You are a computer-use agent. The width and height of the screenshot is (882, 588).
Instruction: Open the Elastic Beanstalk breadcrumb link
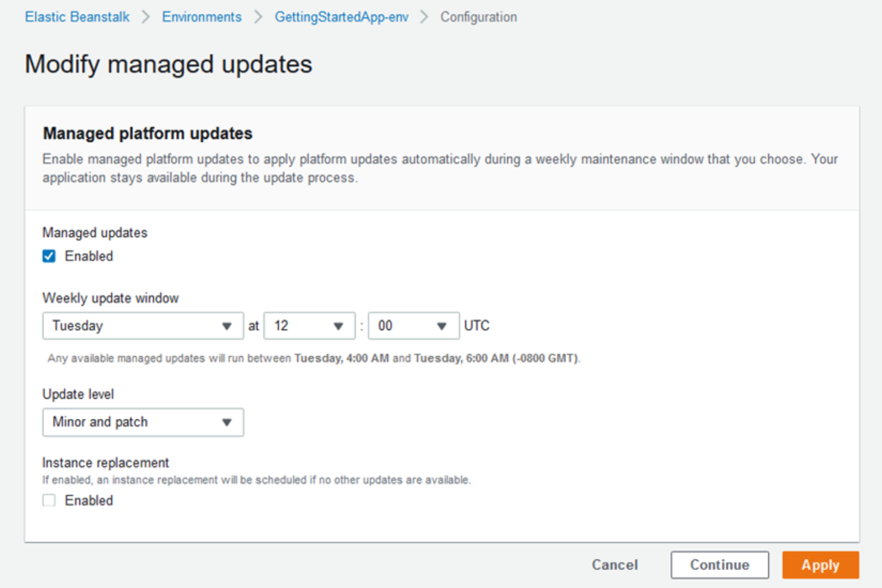click(x=77, y=17)
